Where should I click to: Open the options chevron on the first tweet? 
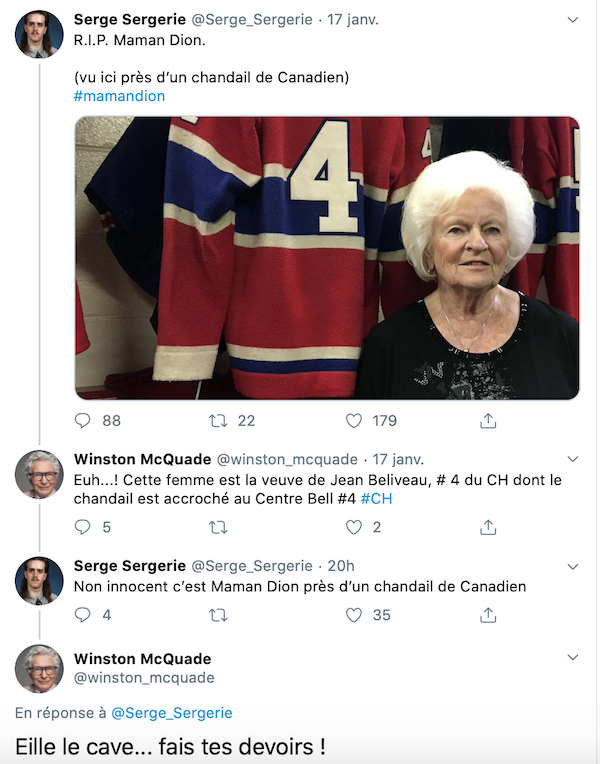coord(573,20)
